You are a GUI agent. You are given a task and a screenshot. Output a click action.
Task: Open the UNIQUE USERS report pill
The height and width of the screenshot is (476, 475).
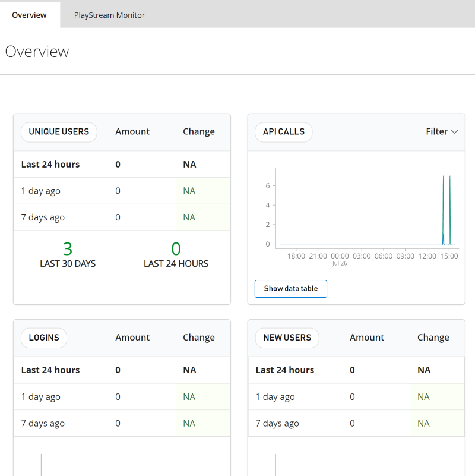(59, 132)
